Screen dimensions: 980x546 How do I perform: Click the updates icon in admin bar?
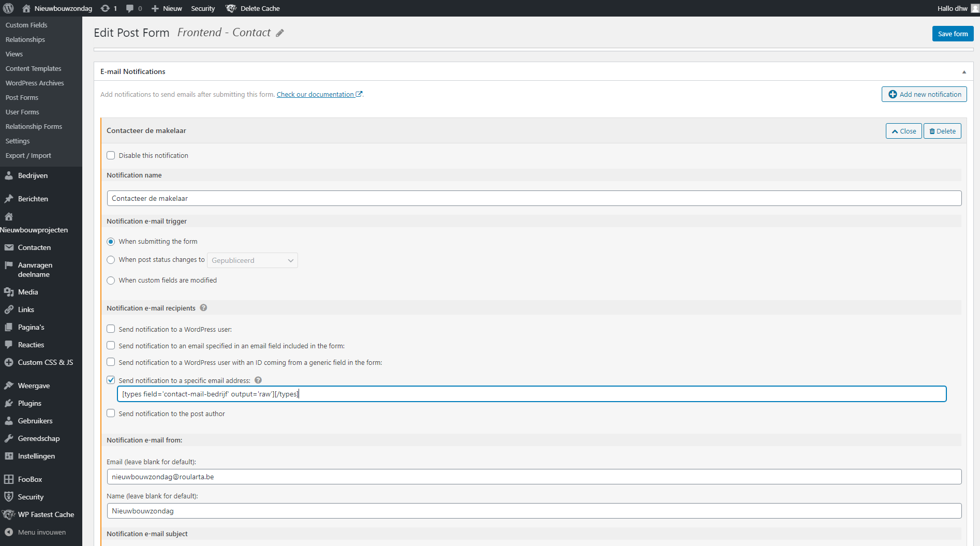click(x=105, y=8)
